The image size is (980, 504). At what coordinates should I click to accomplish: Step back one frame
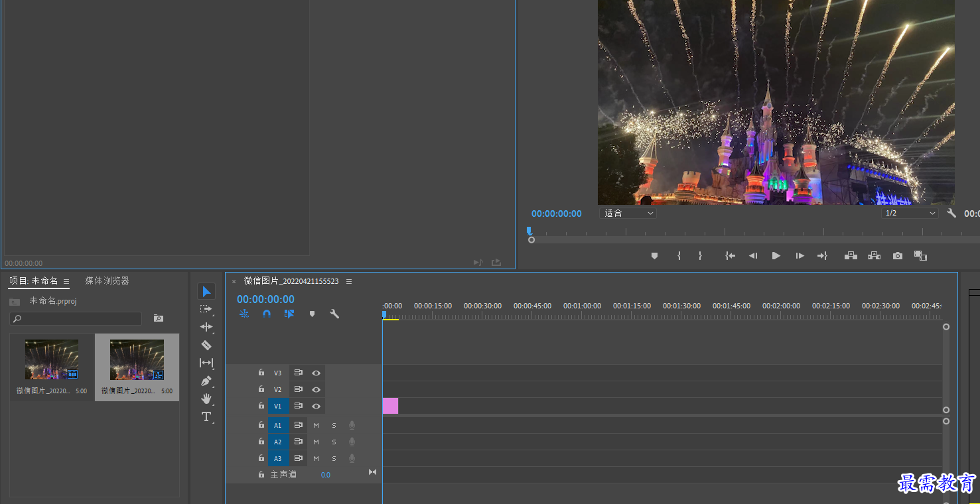click(x=753, y=255)
